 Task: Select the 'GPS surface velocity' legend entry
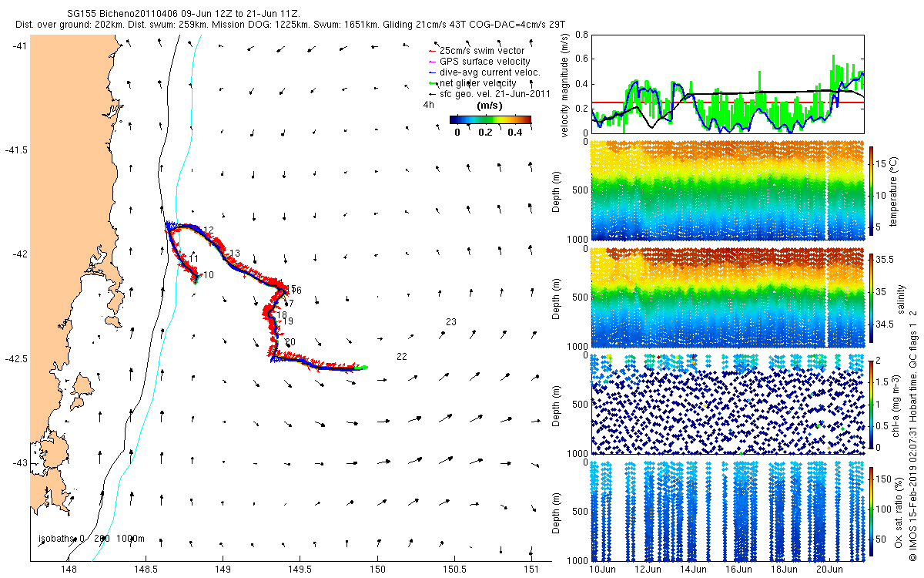[479, 61]
